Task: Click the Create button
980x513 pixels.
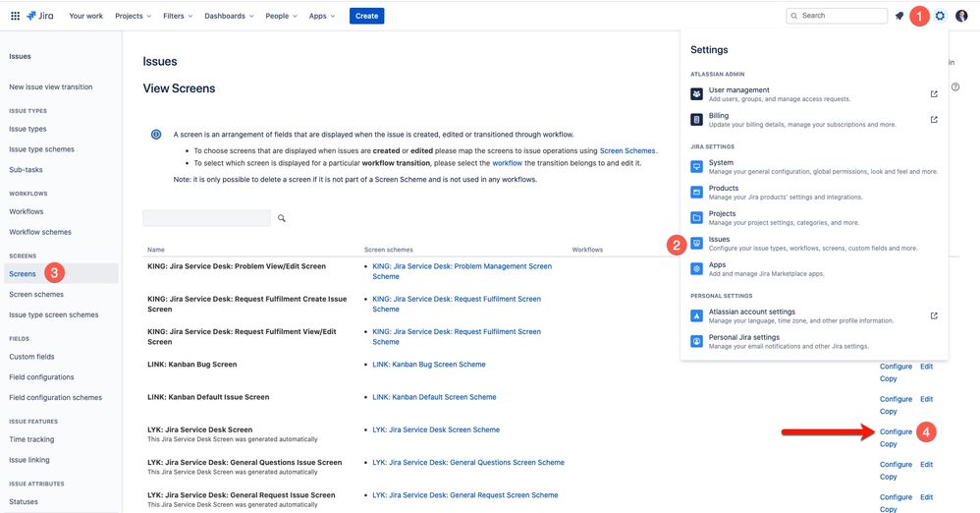Action: [367, 17]
